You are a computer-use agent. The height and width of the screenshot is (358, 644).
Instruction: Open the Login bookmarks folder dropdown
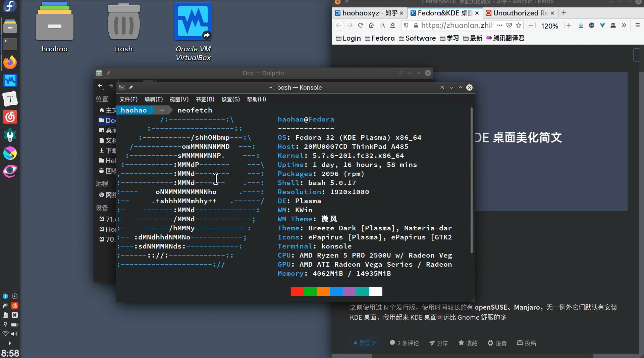click(347, 38)
